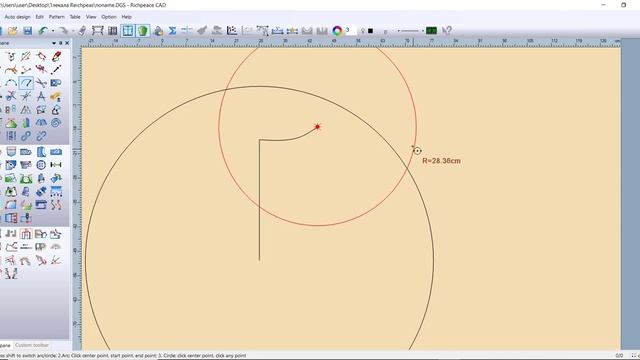Select the double-eights numbering tool
640x360 pixels.
click(x=11, y=109)
